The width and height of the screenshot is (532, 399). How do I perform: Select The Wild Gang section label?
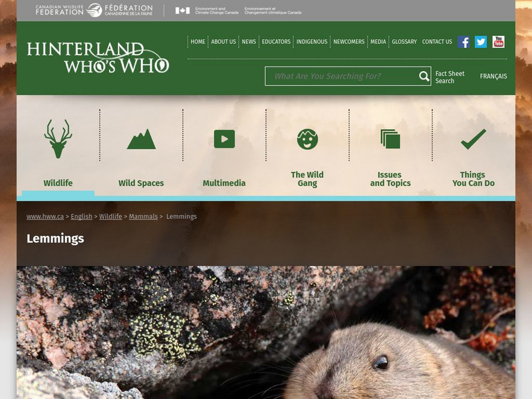pyautogui.click(x=307, y=179)
